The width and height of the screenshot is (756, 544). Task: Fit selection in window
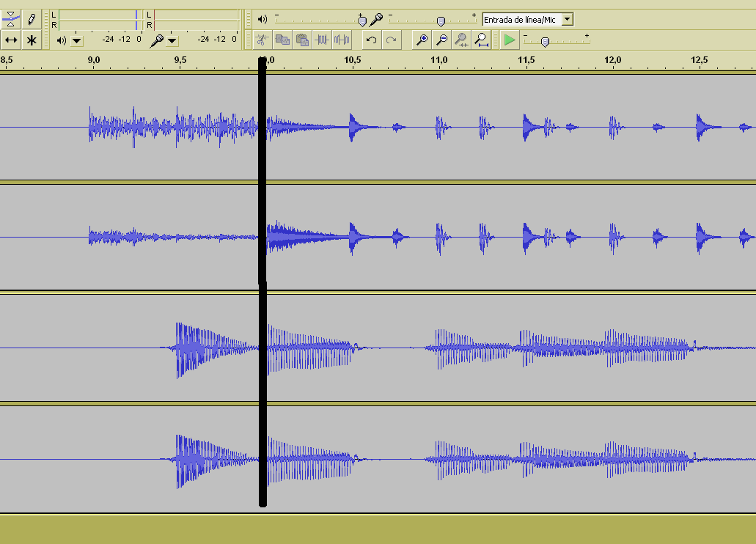461,40
